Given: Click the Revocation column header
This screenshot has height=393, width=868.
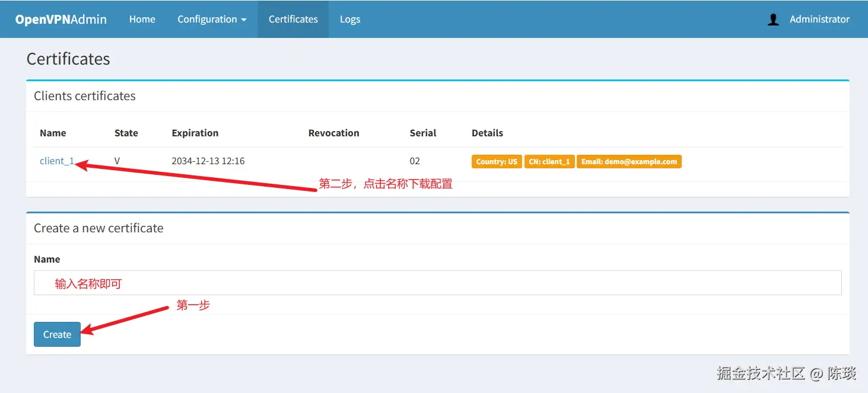Looking at the screenshot, I should click(x=333, y=133).
